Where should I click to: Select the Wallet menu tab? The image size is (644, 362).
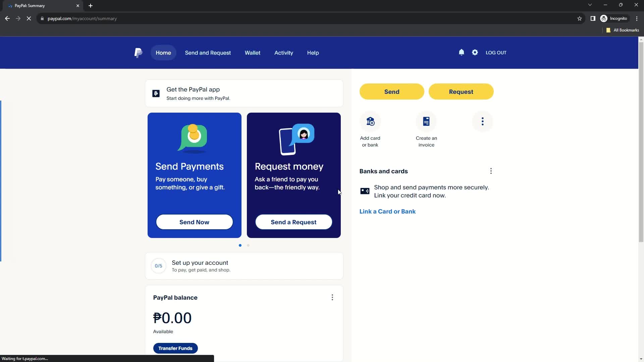pos(253,53)
